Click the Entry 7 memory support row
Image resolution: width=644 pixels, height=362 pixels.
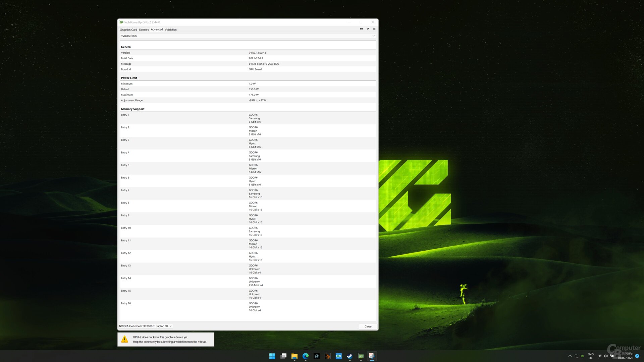(248, 194)
